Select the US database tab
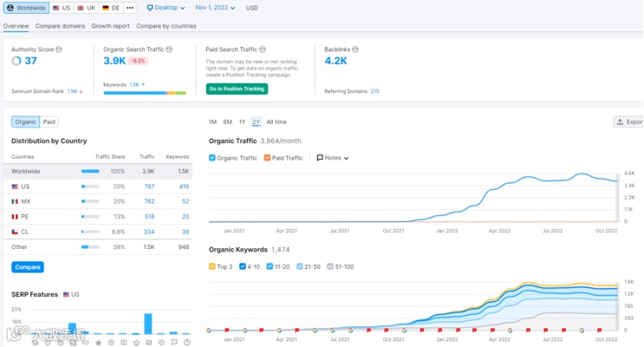Screen dimensions: 644x347 pos(62,8)
